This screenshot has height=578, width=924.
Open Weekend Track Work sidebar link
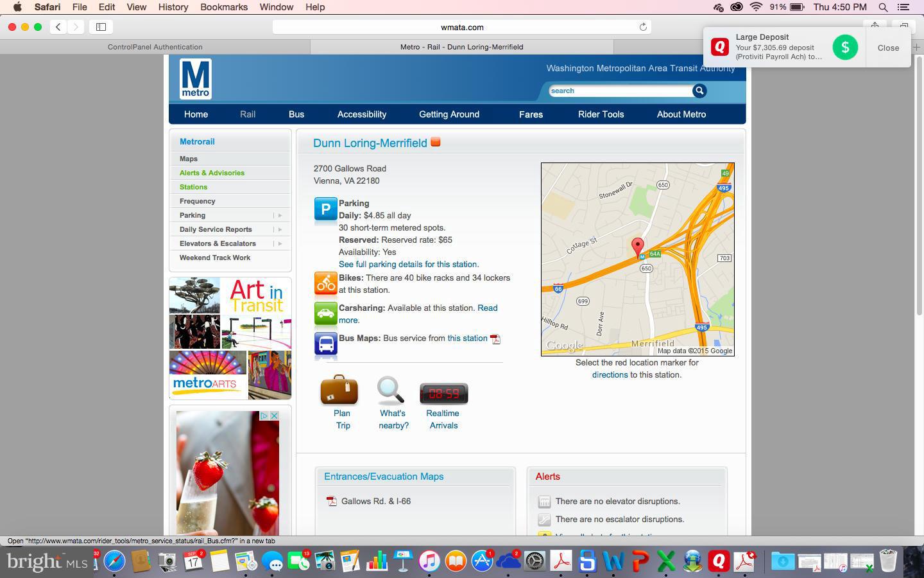(215, 258)
